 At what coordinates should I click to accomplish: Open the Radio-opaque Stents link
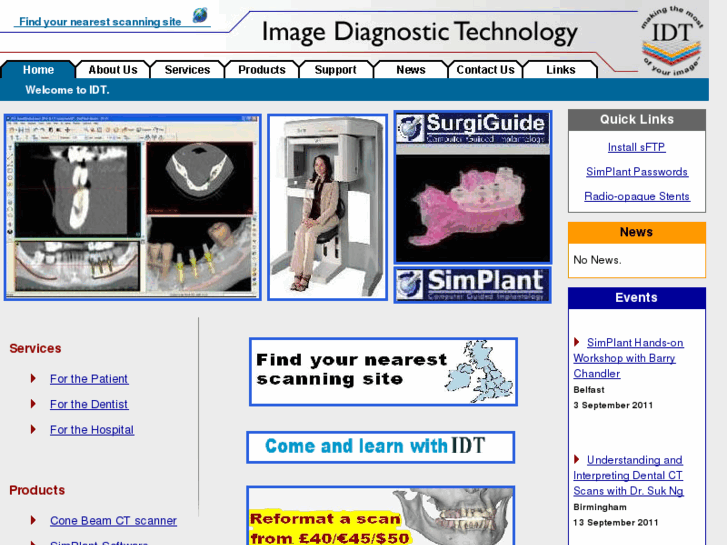(637, 196)
